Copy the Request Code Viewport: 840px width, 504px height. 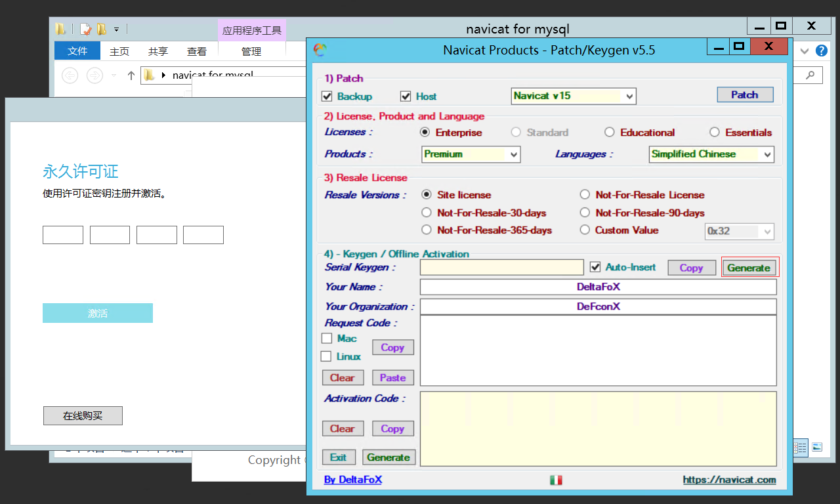click(392, 347)
